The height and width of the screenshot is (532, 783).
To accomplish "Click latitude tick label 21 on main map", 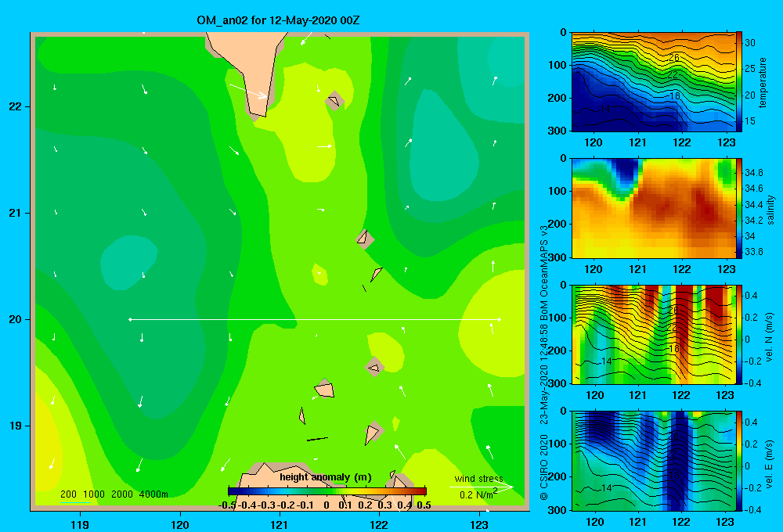I will 15,213.
